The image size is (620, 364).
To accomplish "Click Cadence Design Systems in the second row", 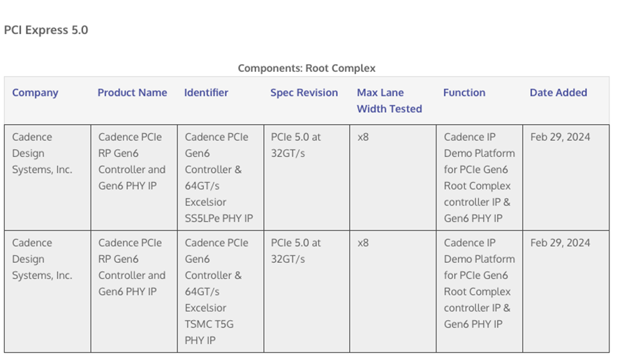I will 42,259.
